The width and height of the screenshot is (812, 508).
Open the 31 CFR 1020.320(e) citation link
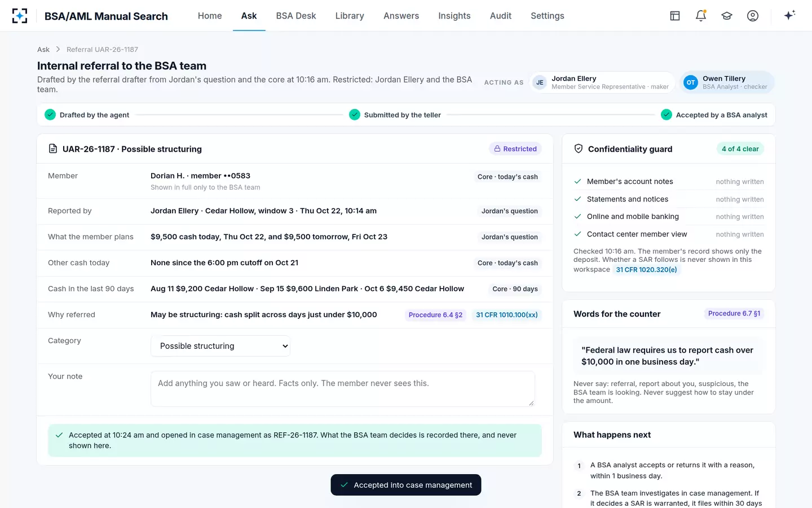point(646,270)
